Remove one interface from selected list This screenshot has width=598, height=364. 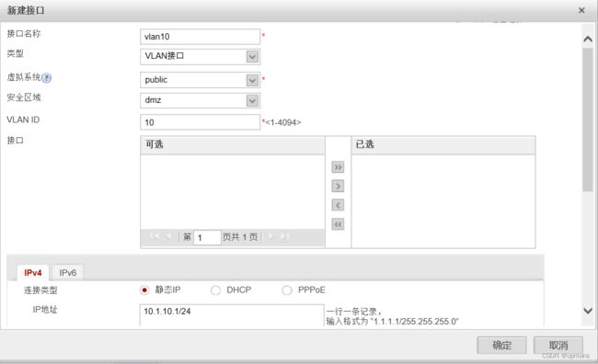point(338,205)
